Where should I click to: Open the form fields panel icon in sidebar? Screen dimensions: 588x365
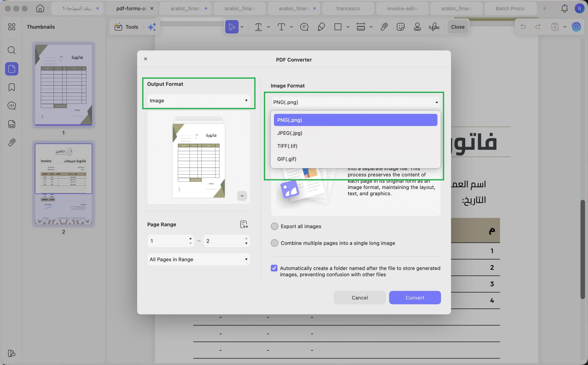click(11, 124)
